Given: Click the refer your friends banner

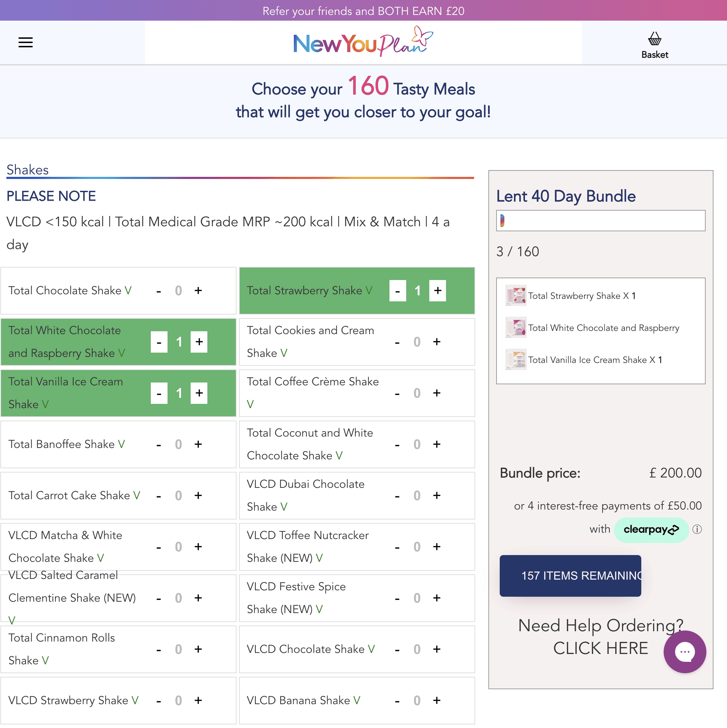Looking at the screenshot, I should [x=363, y=11].
